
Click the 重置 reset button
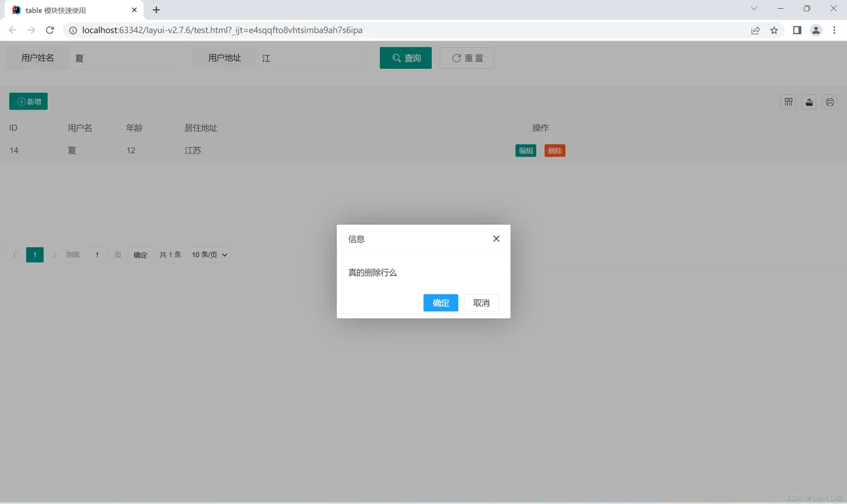[x=467, y=58]
